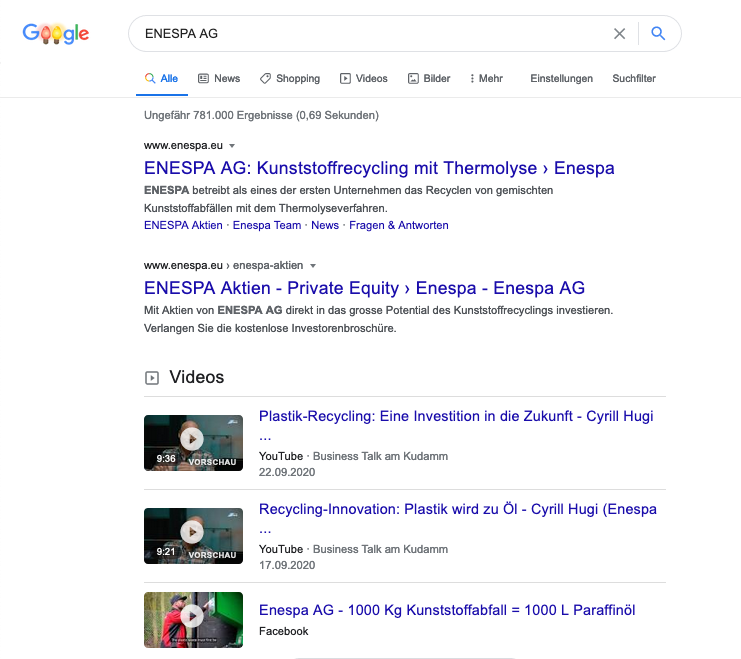Screen dimensions: 741x659
Task: Open the News sitelink under first result
Action: [325, 225]
